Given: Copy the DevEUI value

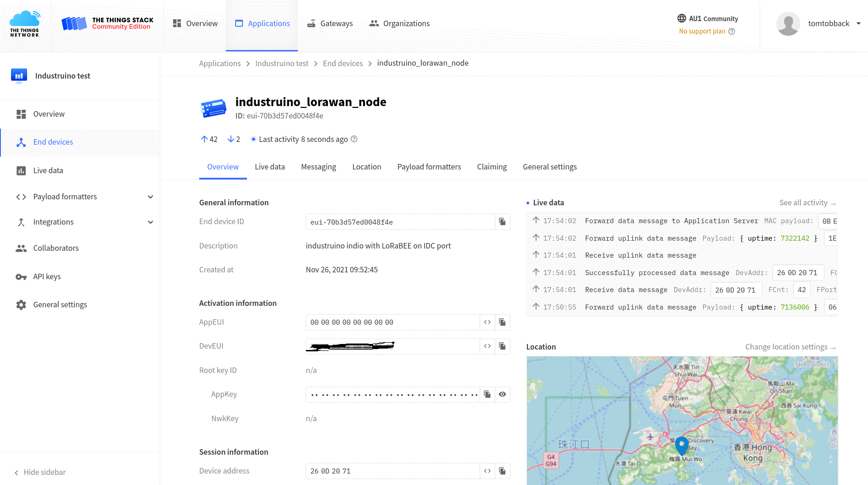Looking at the screenshot, I should 502,346.
